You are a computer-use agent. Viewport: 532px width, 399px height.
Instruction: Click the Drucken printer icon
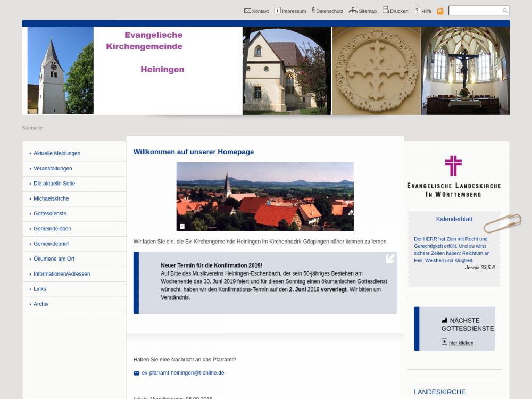[385, 10]
